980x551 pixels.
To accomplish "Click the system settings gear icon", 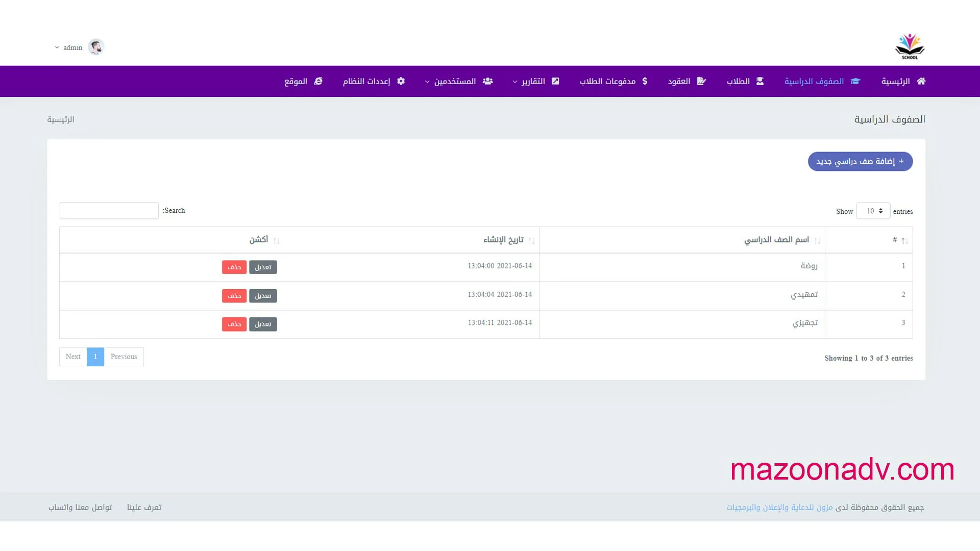I will (x=401, y=81).
